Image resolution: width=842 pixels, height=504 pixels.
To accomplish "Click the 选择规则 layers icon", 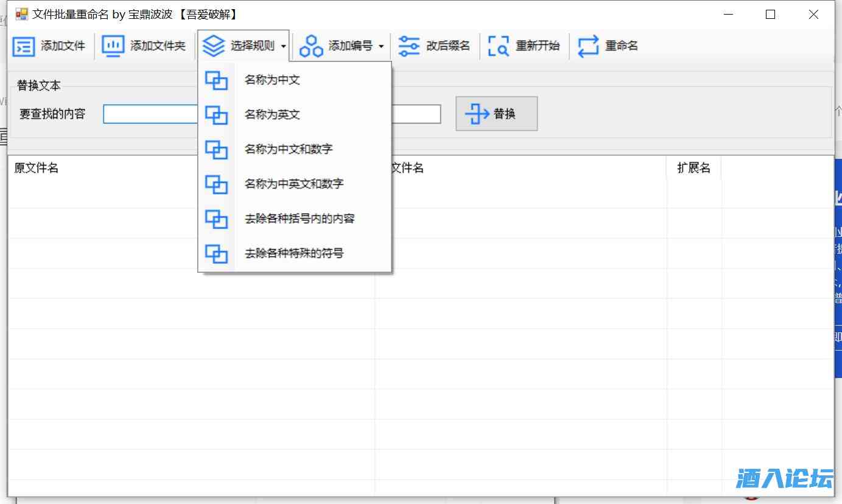I will tap(214, 46).
